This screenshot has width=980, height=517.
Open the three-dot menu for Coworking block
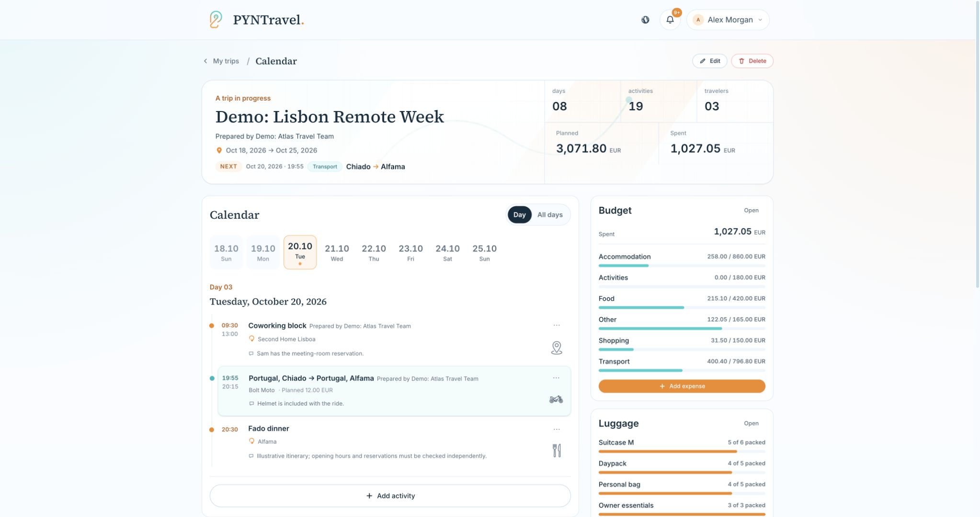click(557, 326)
